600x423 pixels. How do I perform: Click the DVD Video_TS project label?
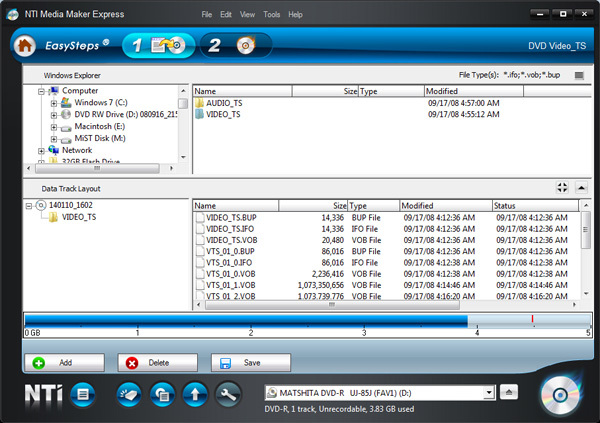(557, 46)
